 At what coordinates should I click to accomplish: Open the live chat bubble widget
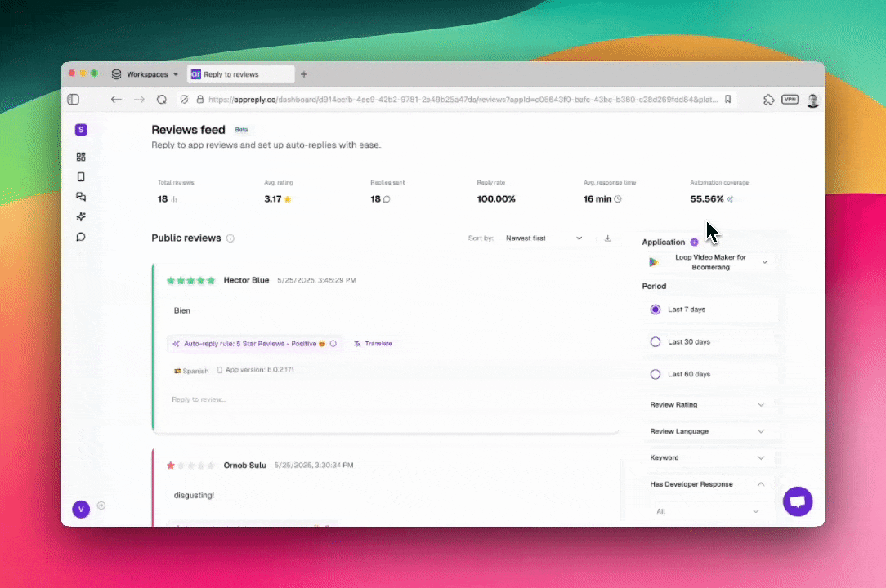coord(798,501)
